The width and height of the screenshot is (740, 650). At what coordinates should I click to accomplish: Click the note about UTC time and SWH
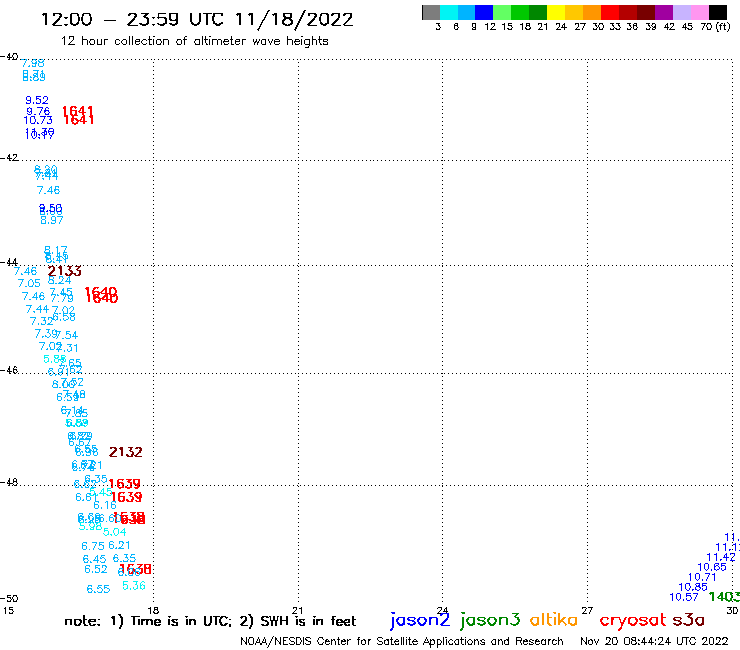click(x=210, y=621)
